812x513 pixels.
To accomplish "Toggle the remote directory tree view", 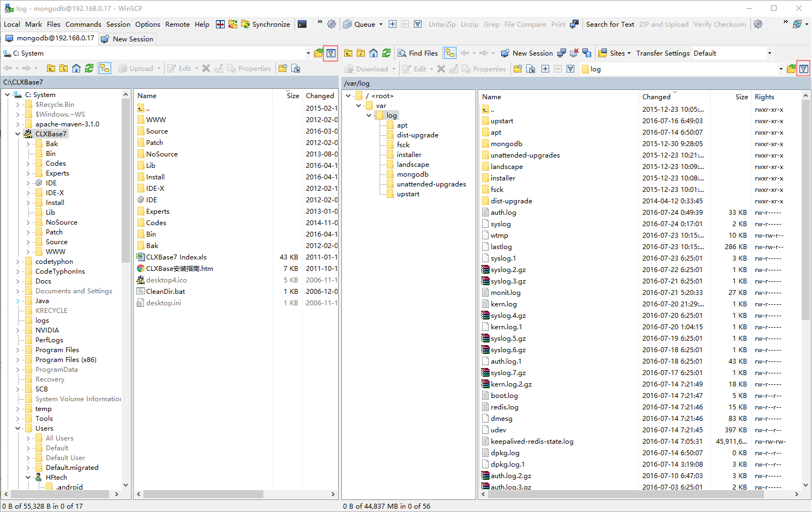I will 450,53.
